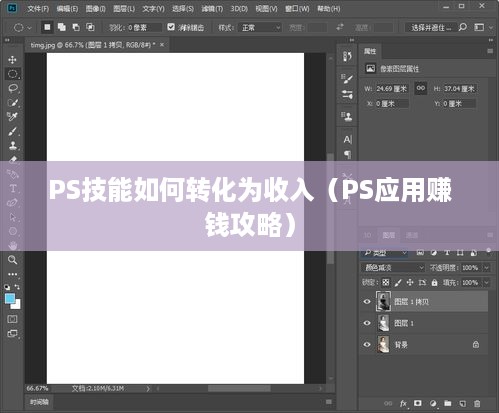
Task: Hide the 背景 layer eye
Action: click(x=367, y=344)
